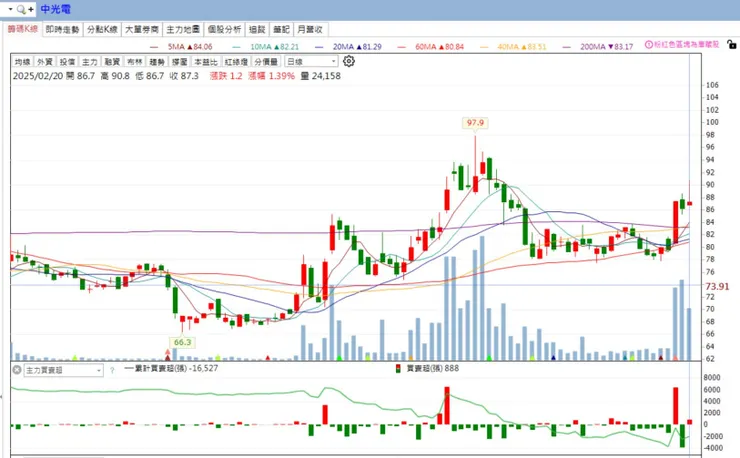Toggle the 本益比 P/E overlay
The width and height of the screenshot is (740, 458).
[x=206, y=62]
